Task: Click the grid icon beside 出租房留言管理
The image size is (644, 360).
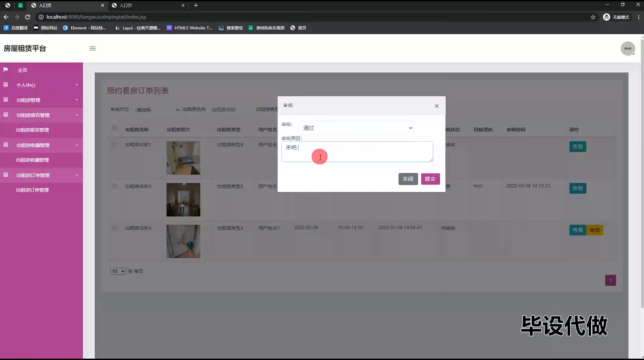Action: (6, 115)
